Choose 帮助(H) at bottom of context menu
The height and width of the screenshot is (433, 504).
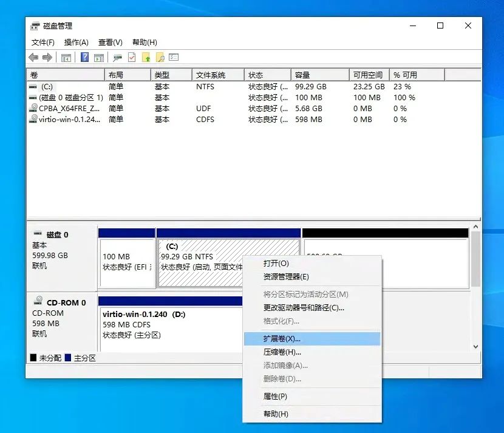312,414
